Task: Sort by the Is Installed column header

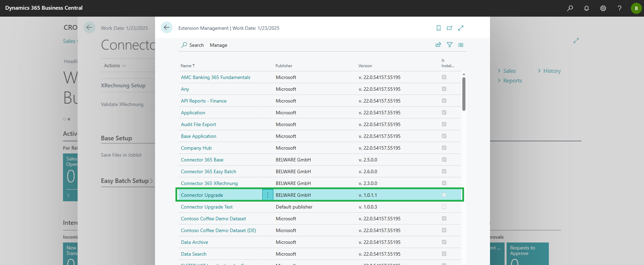Action: click(448, 63)
